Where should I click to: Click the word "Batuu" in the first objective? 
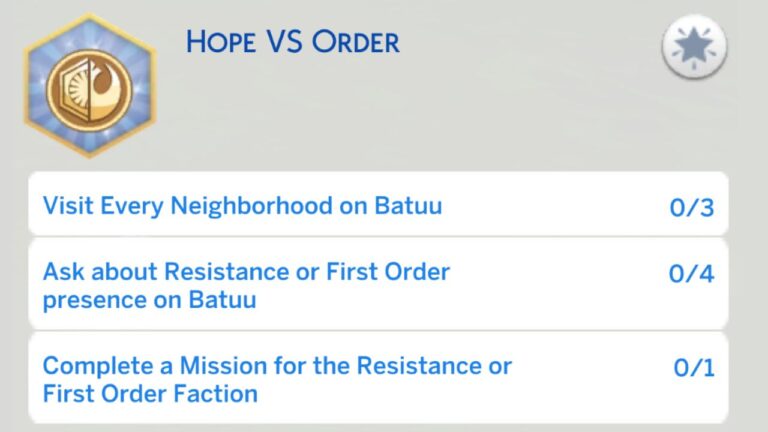(407, 206)
